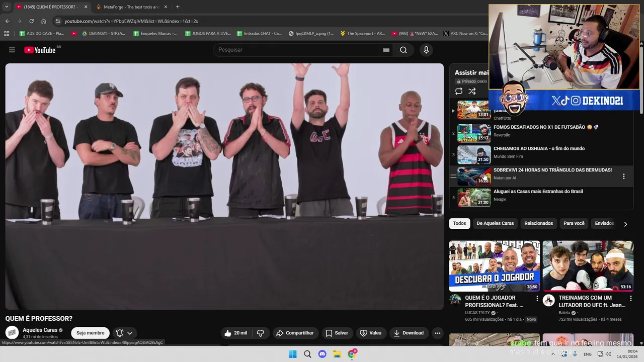Screen dimensions: 644x362
Task: Start voice search with the microphone icon
Action: [426, 50]
